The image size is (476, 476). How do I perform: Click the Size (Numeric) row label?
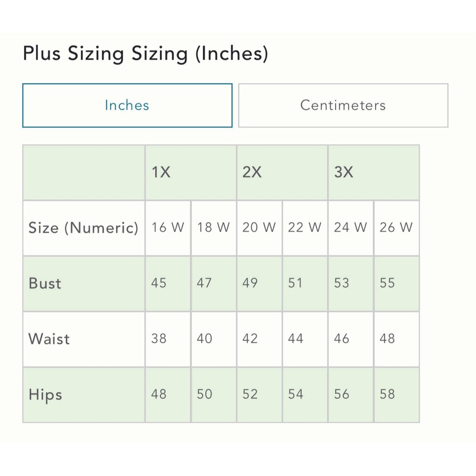(83, 228)
